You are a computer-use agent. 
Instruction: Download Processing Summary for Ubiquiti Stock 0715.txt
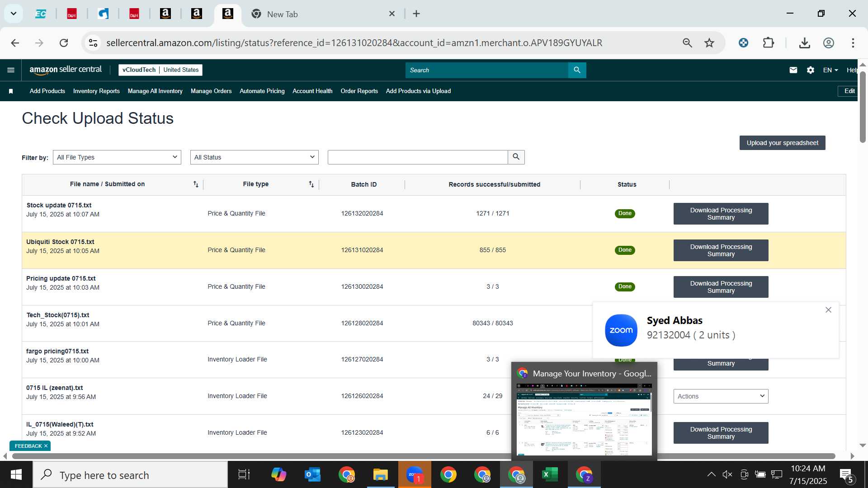[721, 250]
